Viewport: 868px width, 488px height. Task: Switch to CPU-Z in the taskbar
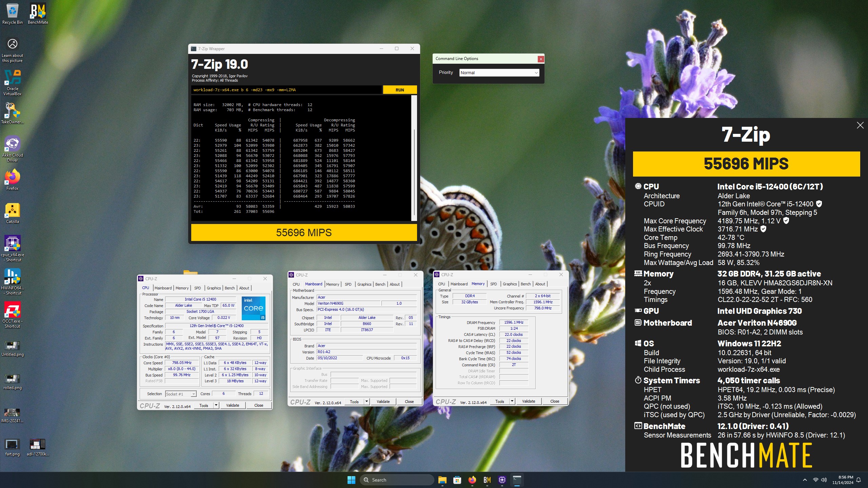502,480
